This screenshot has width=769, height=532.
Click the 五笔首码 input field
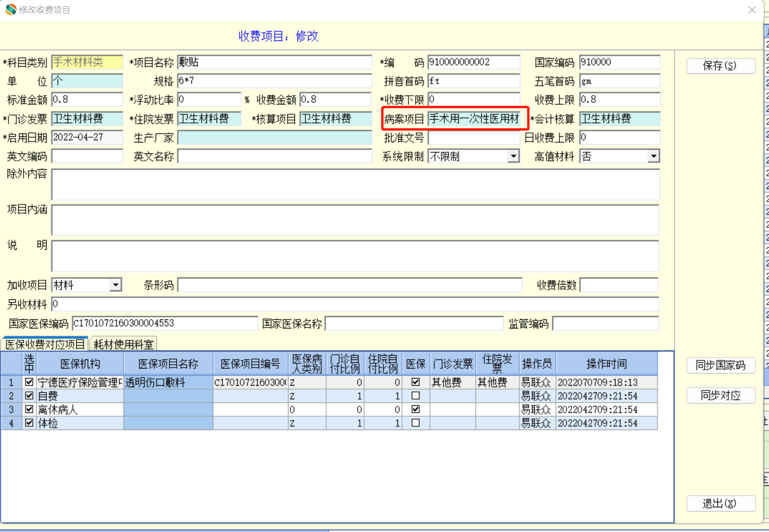pyautogui.click(x=620, y=81)
